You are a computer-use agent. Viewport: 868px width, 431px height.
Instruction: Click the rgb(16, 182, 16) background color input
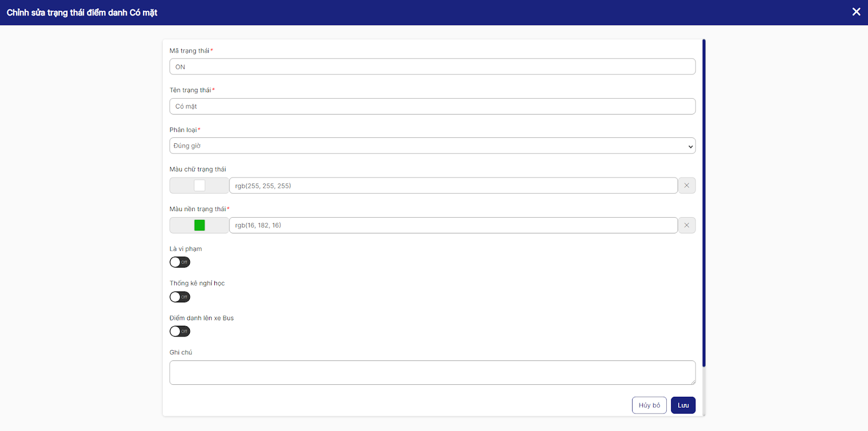point(453,225)
